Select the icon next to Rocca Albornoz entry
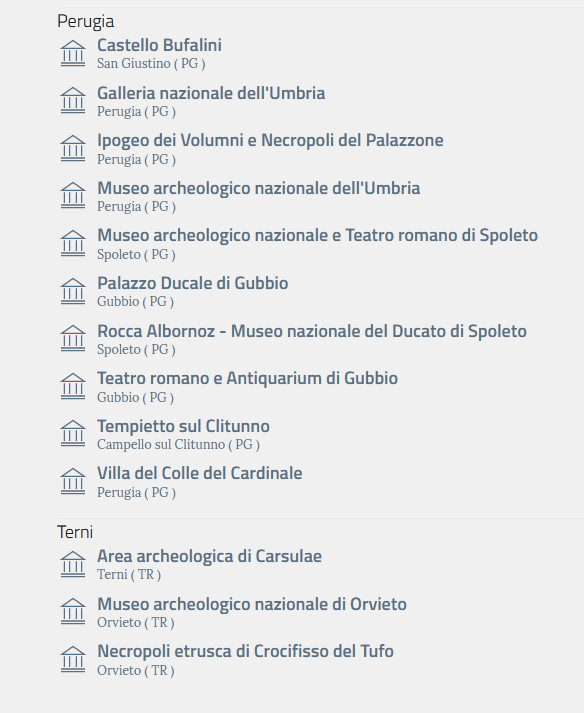This screenshot has height=713, width=584. pyautogui.click(x=73, y=338)
